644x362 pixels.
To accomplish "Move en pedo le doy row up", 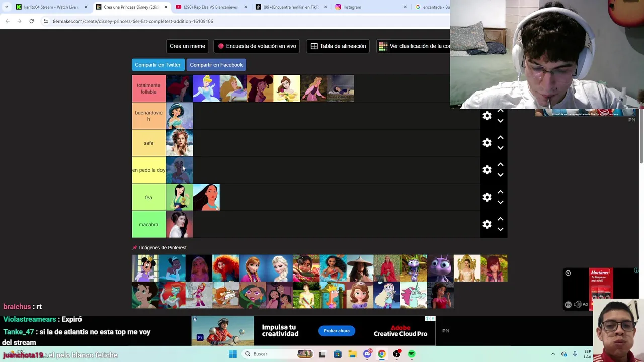I will pos(500,164).
